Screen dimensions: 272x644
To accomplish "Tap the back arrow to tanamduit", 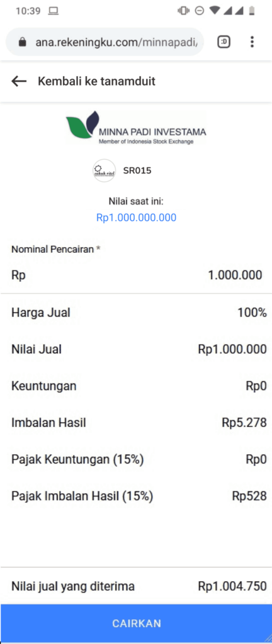I will pyautogui.click(x=19, y=81).
